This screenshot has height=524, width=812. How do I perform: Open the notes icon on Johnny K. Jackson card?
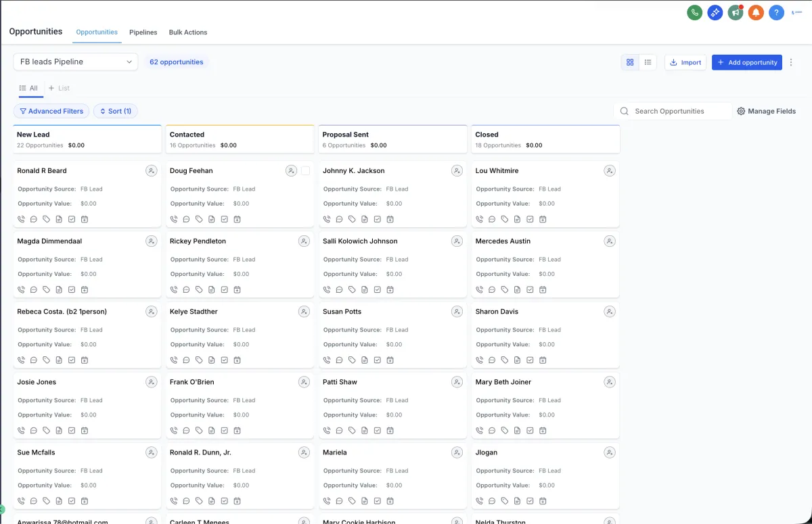pyautogui.click(x=365, y=219)
